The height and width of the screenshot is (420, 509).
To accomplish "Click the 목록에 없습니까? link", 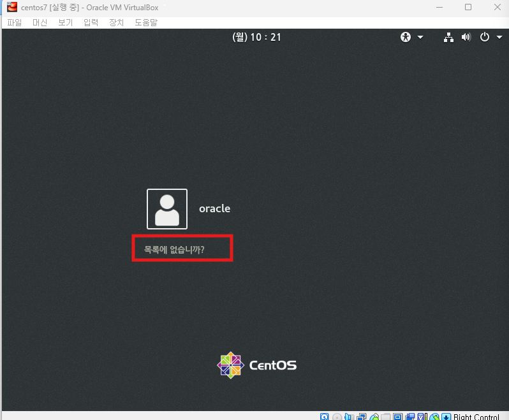I will [174, 249].
